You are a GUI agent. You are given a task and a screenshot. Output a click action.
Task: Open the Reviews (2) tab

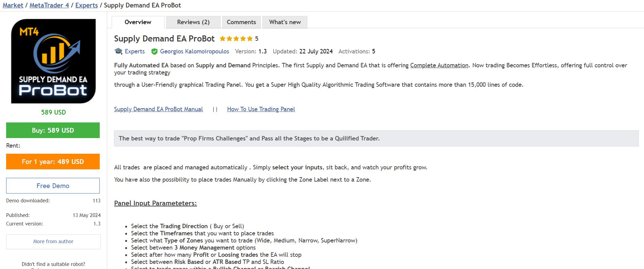(x=193, y=22)
